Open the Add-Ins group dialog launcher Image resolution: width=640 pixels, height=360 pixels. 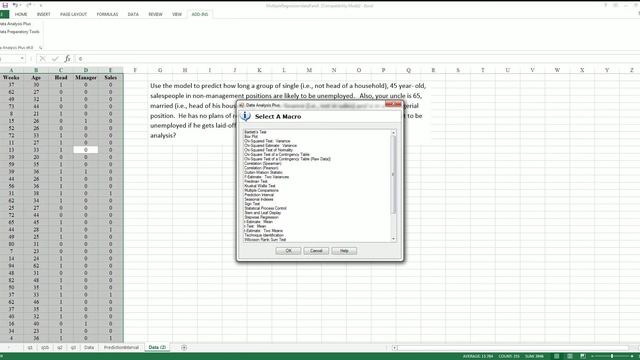40,48
